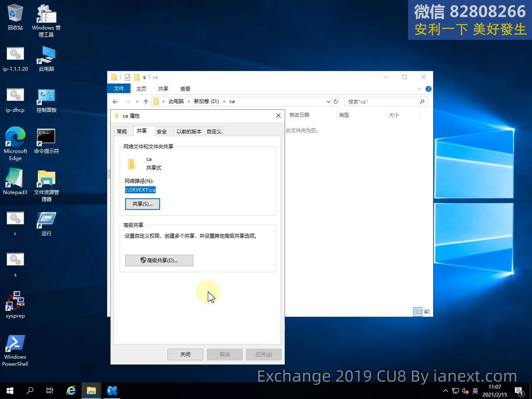Viewport: 532px width, 399px height.
Task: Open sysprep desktop shortcut
Action: (15, 305)
